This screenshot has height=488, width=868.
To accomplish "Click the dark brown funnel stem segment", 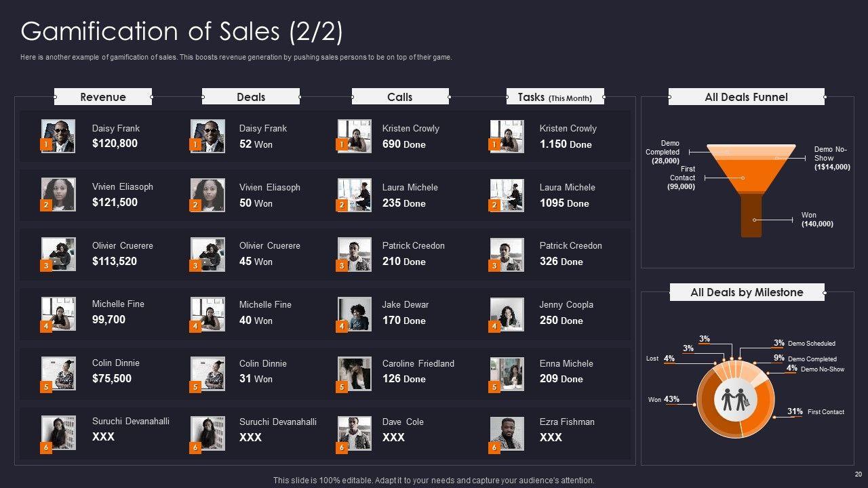I will (751, 215).
